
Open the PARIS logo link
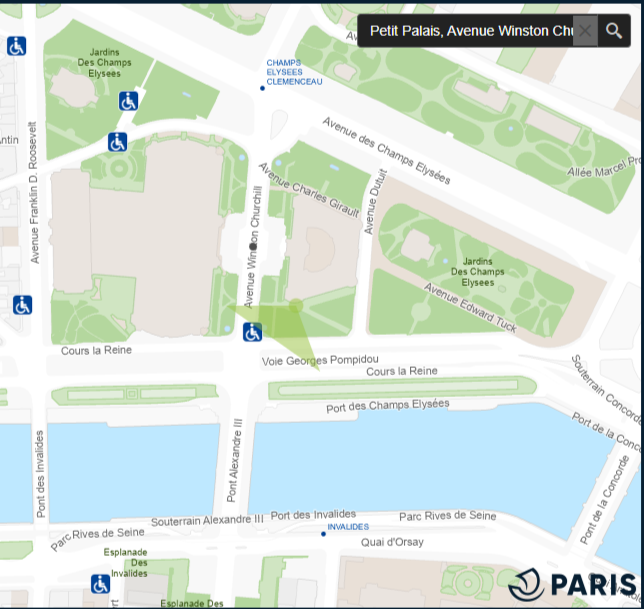(x=574, y=585)
